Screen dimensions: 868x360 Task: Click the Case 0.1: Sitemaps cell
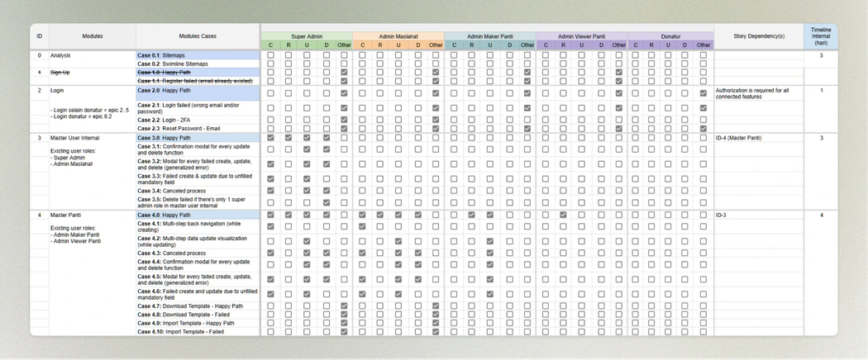coord(198,55)
